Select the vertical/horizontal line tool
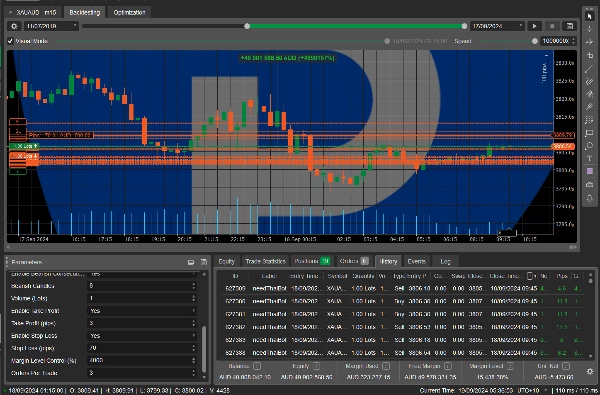Image resolution: width=600 pixels, height=395 pixels. click(590, 55)
